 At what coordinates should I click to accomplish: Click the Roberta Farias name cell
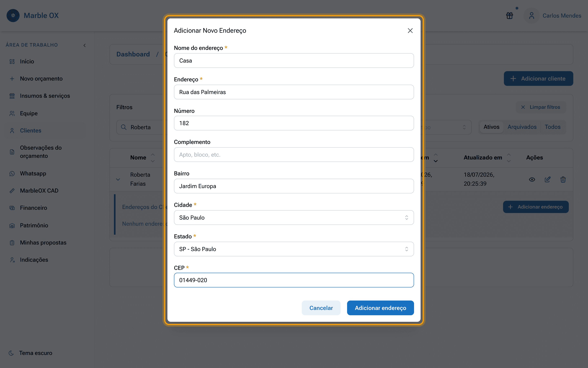coord(140,179)
